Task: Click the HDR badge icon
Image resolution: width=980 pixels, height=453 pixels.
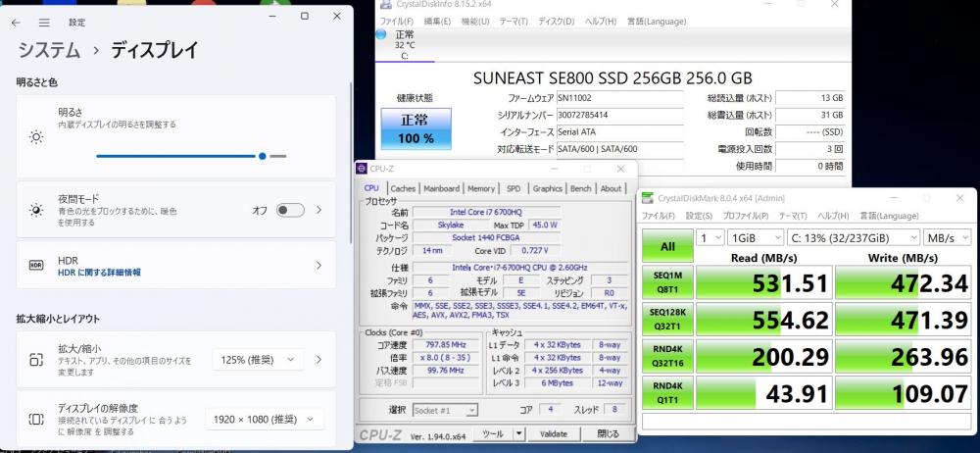Action: (x=36, y=266)
